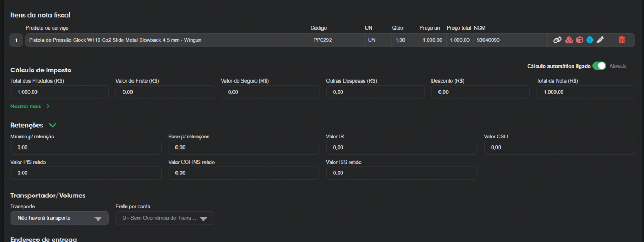The image size is (644, 242).
Task: Turn off the Cálculo automático toggle
Action: (x=599, y=65)
